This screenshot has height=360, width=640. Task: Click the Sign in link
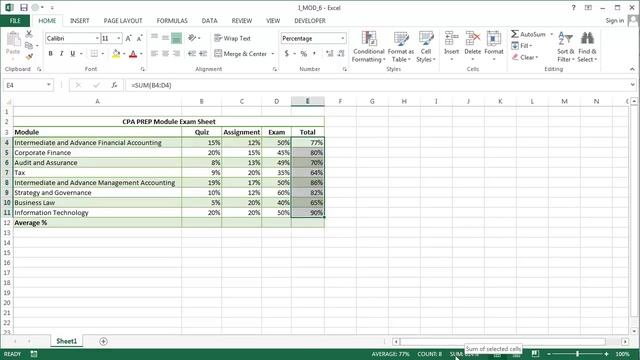pyautogui.click(x=615, y=20)
